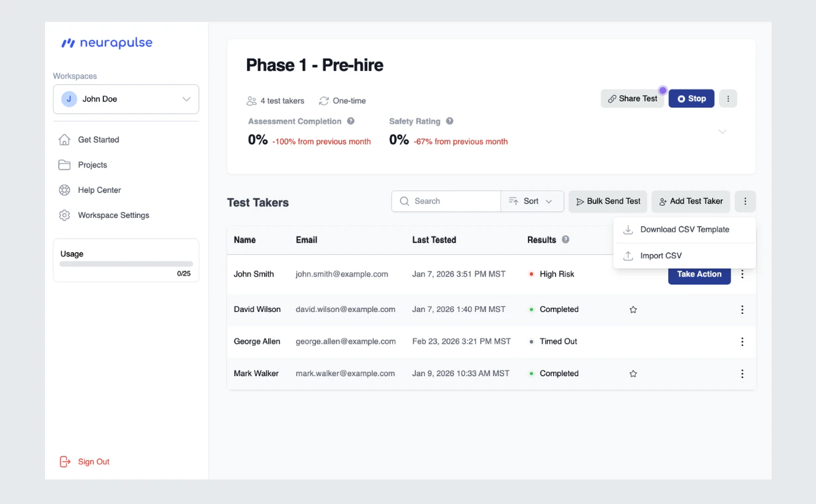Click the Sign Out icon

[x=64, y=462]
